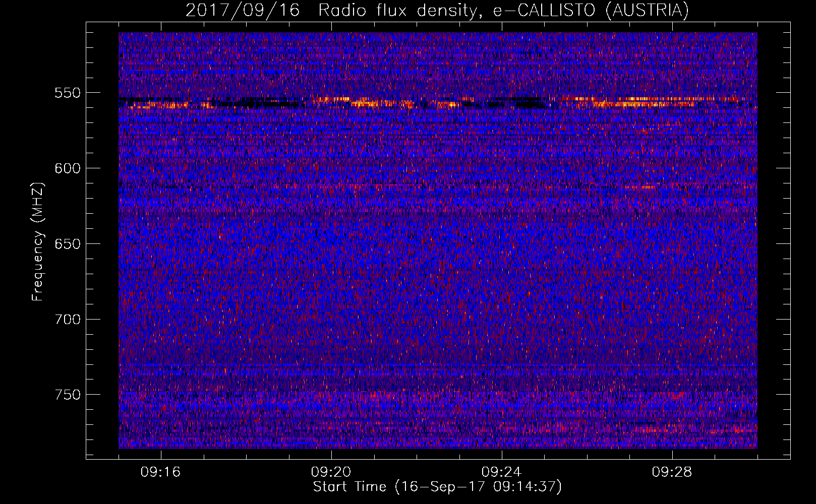This screenshot has width=816, height=504.
Task: Click the 550 frequency tick label
Action: tap(68, 93)
